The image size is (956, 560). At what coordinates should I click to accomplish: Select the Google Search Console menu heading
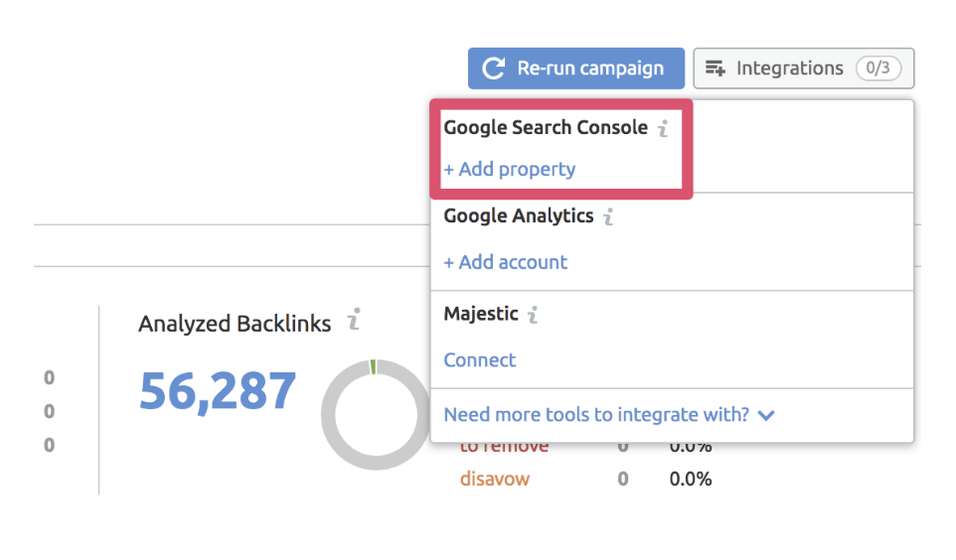pyautogui.click(x=546, y=127)
